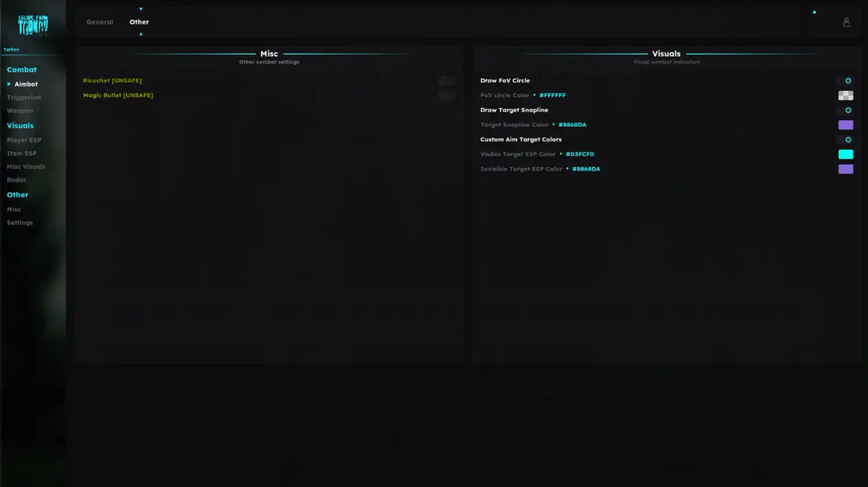
Task: Expand the arrow indicator next to Aimbot
Action: click(x=9, y=84)
